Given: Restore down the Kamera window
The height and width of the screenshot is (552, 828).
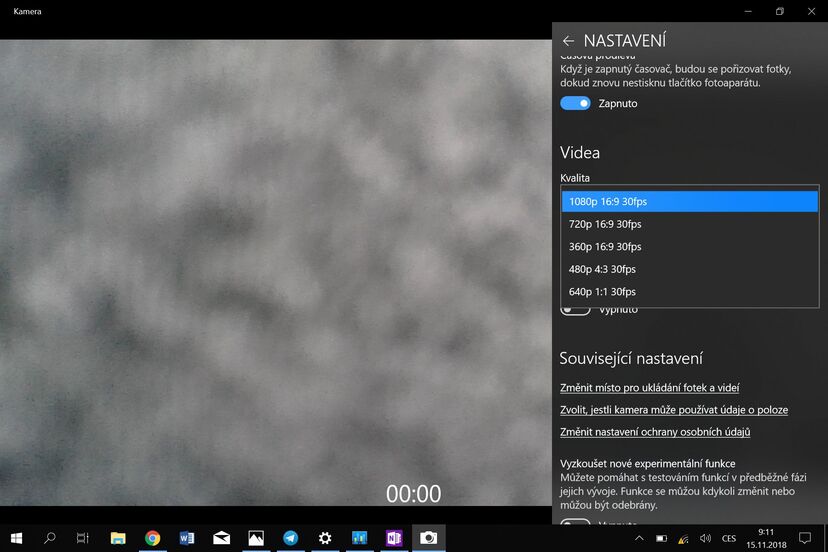Looking at the screenshot, I should click(x=780, y=11).
